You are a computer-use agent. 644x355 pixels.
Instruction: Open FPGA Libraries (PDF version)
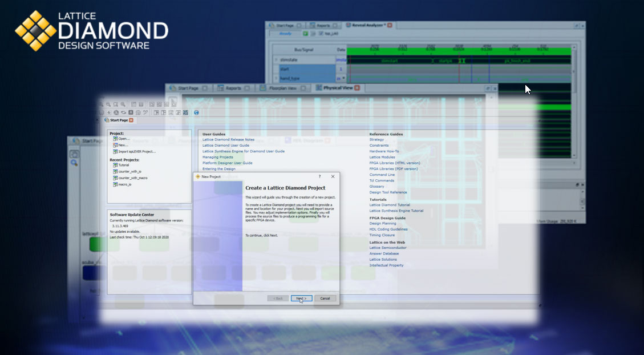(394, 169)
